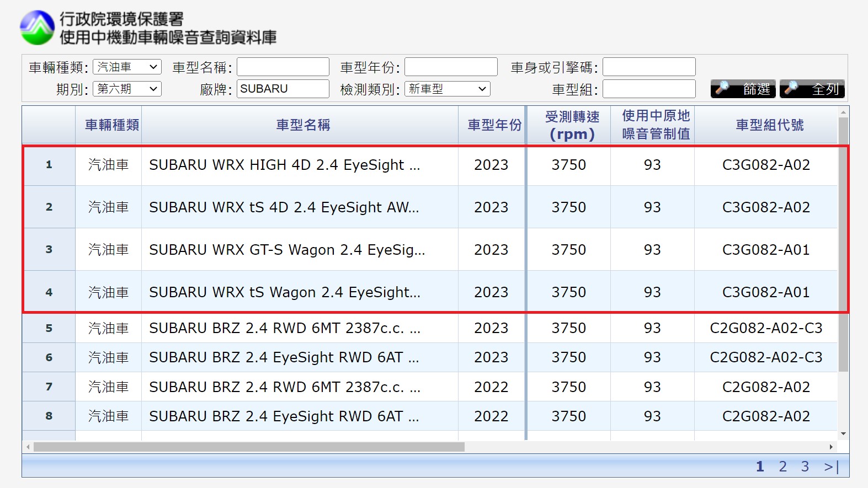This screenshot has height=488, width=868.
Task: Click the 車身或引擎碼 input field
Action: 648,67
